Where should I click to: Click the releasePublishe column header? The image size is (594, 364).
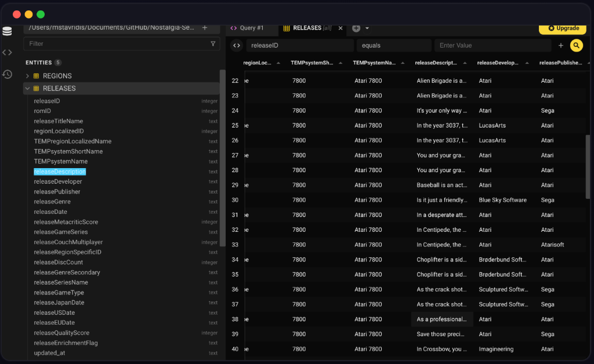561,63
